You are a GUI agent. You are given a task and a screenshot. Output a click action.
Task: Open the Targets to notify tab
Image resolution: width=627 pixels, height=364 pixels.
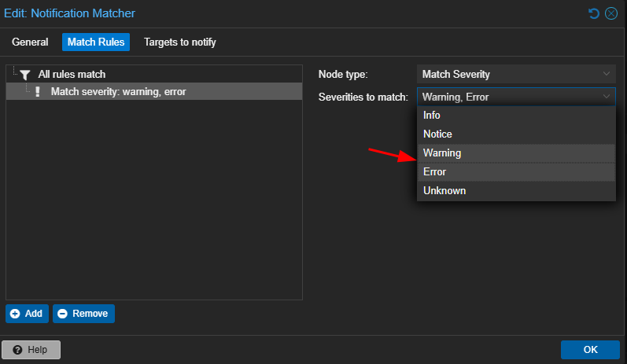pos(180,42)
